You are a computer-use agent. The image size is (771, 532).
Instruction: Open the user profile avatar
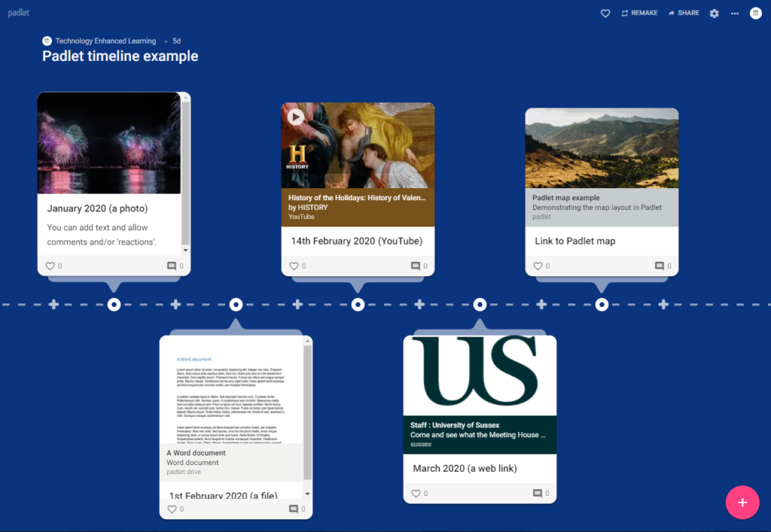755,14
